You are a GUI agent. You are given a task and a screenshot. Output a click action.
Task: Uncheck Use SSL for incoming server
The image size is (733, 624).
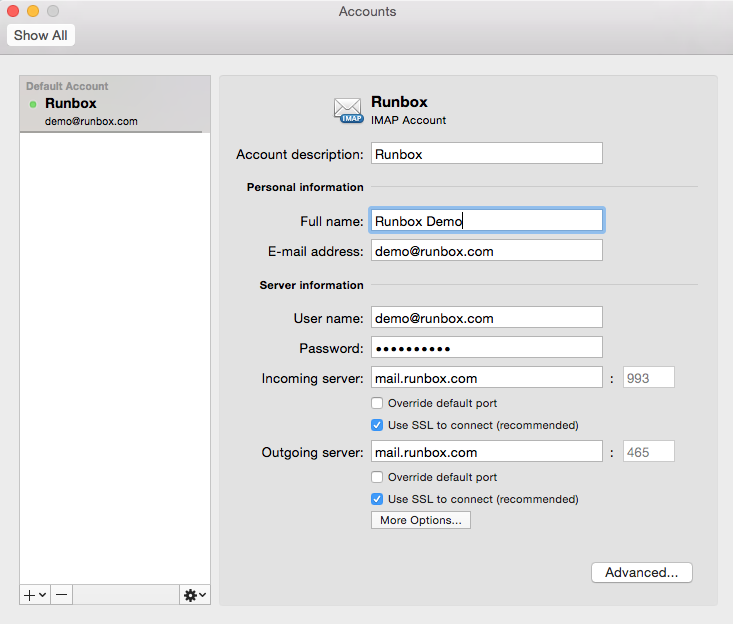pyautogui.click(x=377, y=425)
